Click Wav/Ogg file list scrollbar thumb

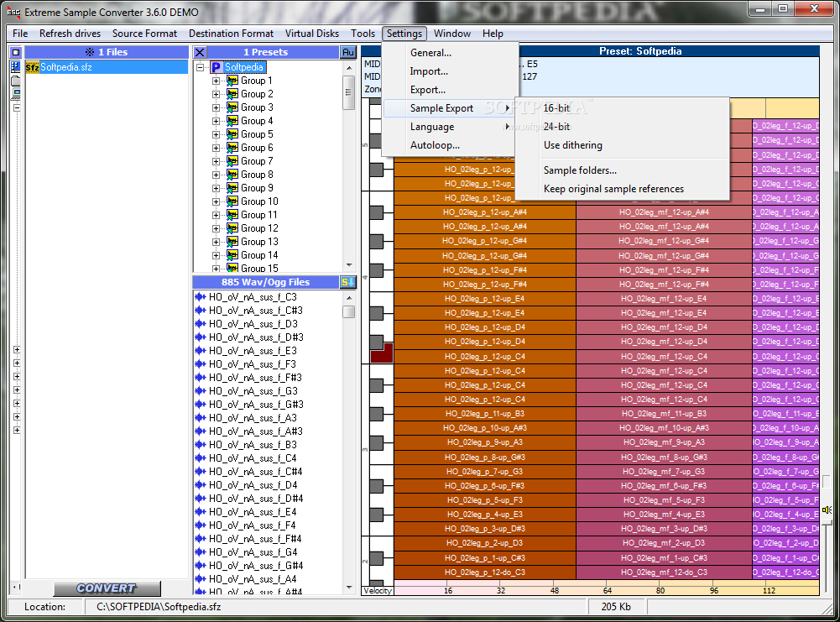point(349,311)
